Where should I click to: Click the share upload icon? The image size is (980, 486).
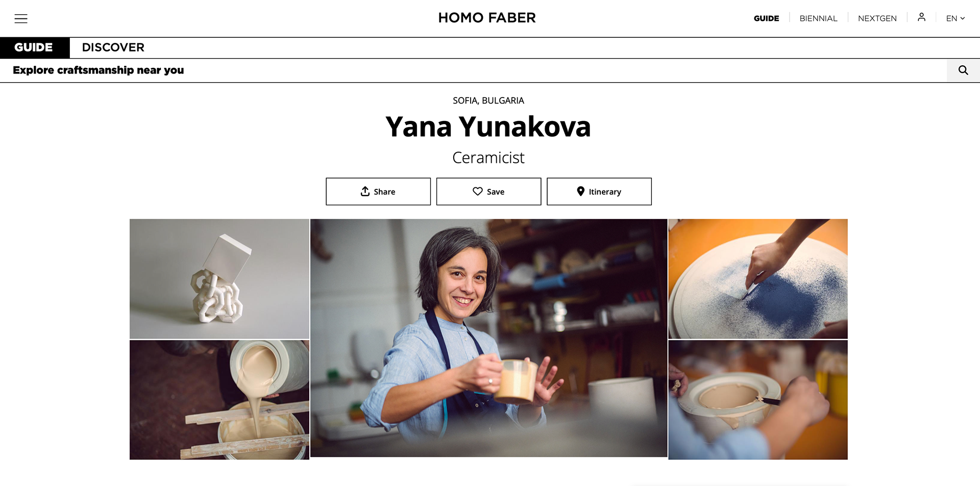click(365, 191)
